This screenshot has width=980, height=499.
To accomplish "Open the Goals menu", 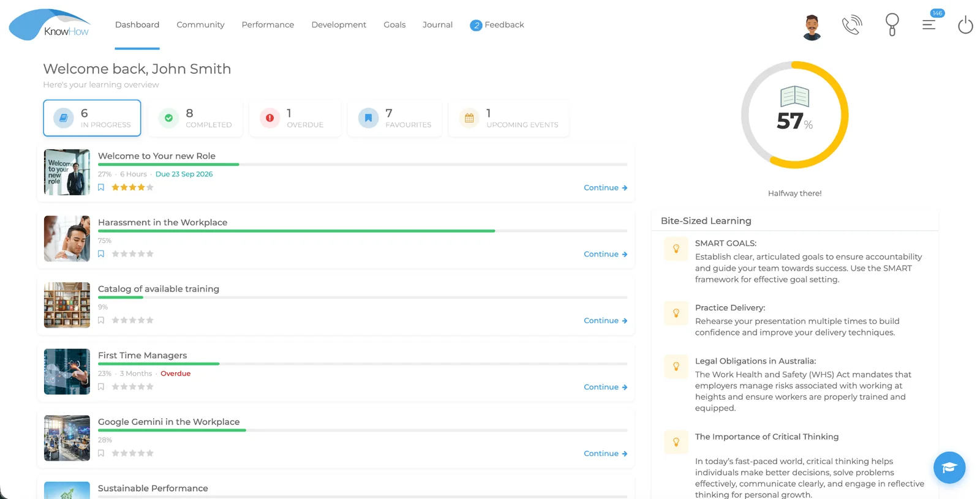I will coord(394,24).
